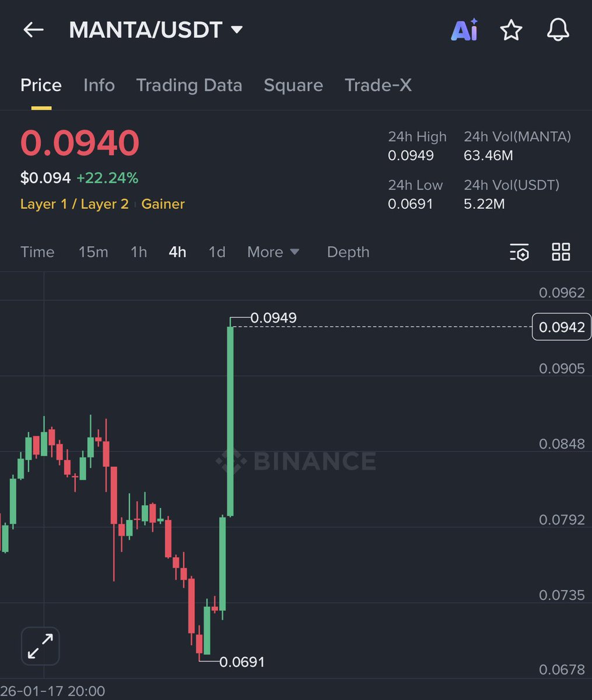Open the Depth chart view

click(x=348, y=252)
